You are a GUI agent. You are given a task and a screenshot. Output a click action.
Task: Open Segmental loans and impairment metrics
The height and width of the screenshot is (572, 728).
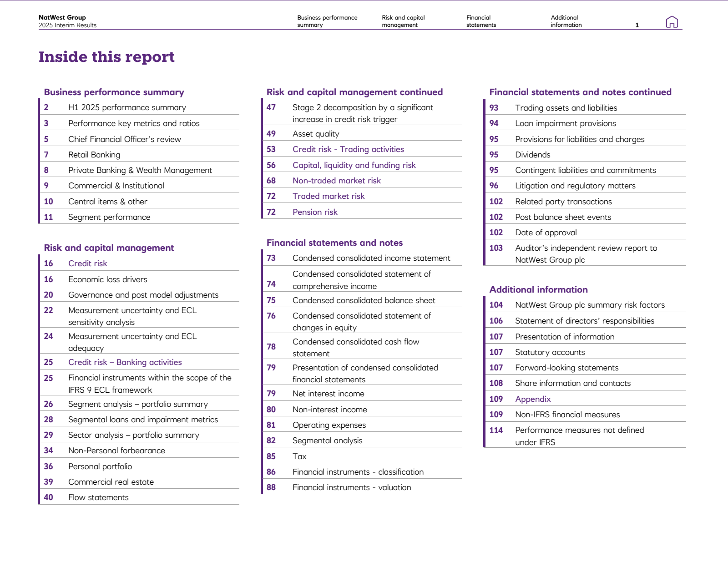click(x=143, y=420)
